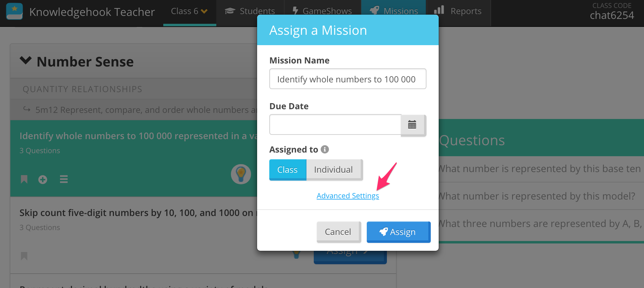The width and height of the screenshot is (644, 288).
Task: Bookmark the Identify whole numbers activity
Action: (x=24, y=179)
